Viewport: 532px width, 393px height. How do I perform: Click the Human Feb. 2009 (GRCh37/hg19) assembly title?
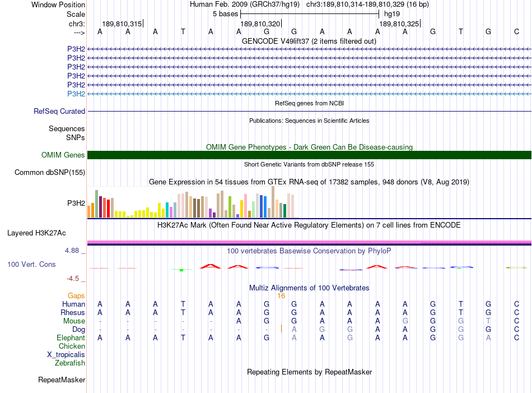pos(245,4)
